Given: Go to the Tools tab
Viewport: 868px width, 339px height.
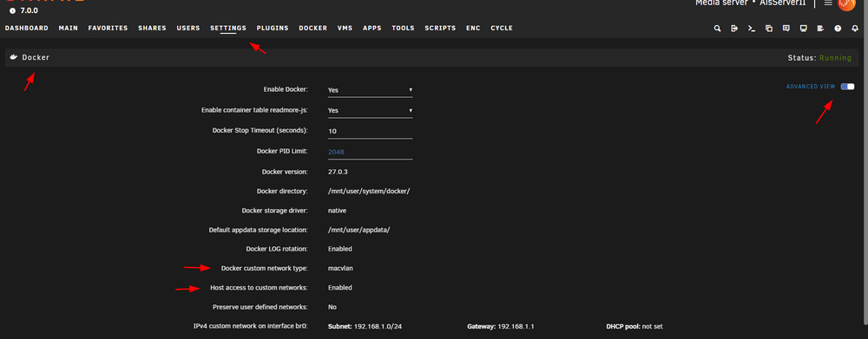Looking at the screenshot, I should (x=403, y=29).
